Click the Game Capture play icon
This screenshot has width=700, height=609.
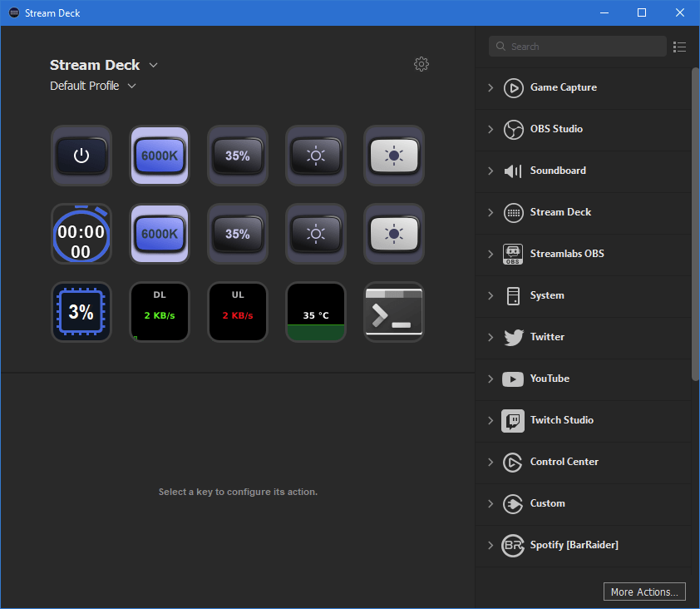pyautogui.click(x=514, y=87)
